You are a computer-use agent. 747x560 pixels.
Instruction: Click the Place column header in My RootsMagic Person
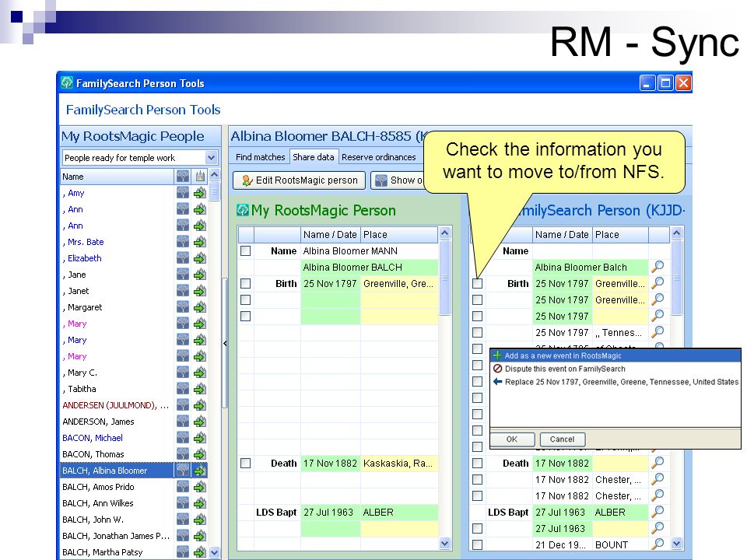pos(398,235)
